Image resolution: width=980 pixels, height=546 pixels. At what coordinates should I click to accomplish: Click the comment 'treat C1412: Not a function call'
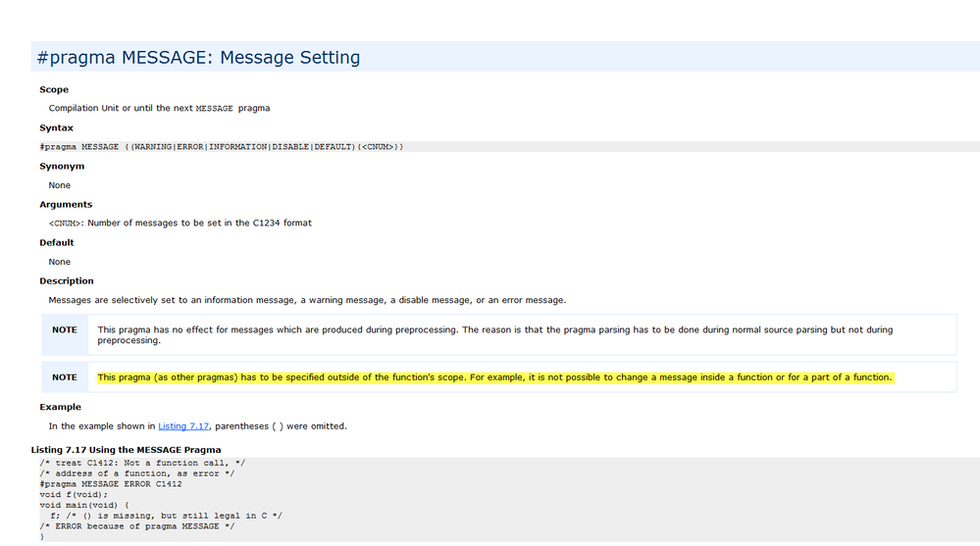click(x=142, y=463)
